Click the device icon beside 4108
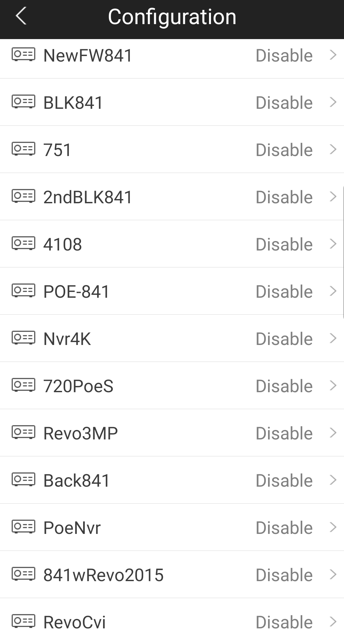344x644 pixels. click(23, 243)
